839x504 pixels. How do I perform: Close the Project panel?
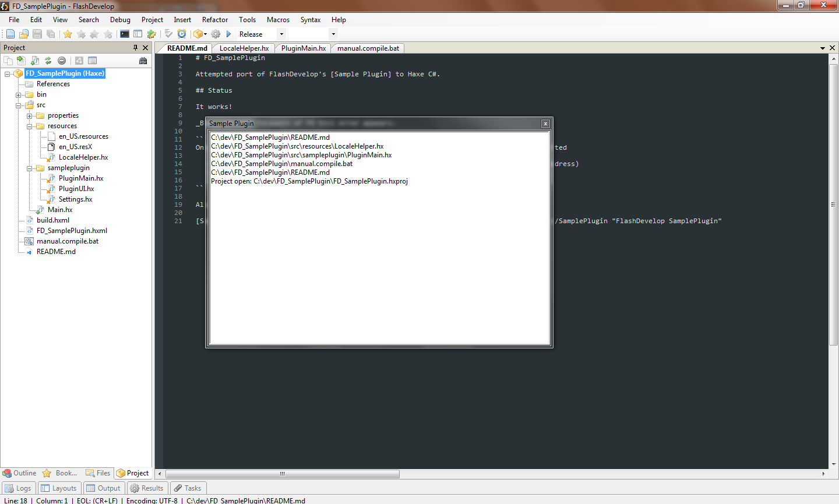[x=146, y=47]
